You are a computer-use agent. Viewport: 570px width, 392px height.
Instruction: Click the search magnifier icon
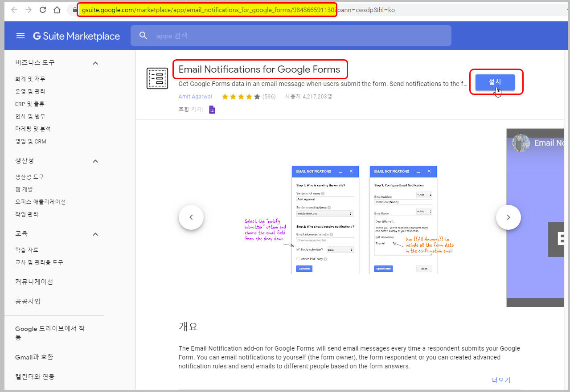[143, 36]
